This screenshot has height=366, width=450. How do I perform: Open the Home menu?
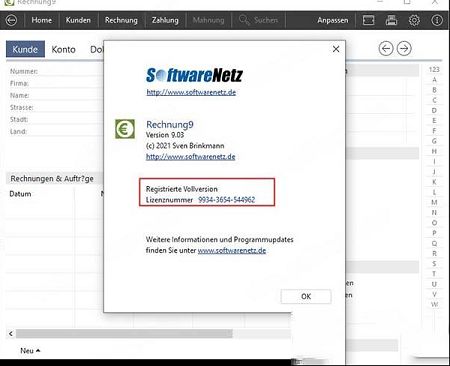tap(42, 20)
